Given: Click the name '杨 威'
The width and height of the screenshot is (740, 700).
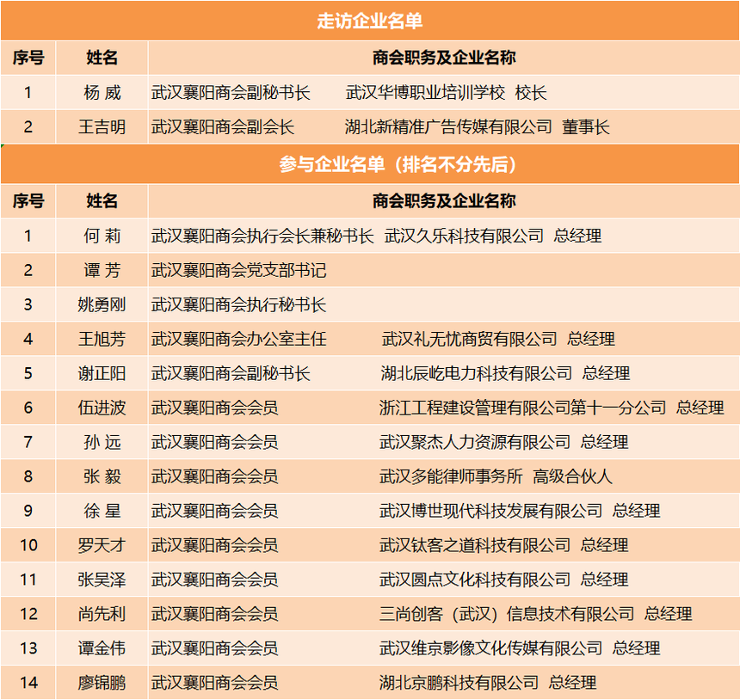Looking at the screenshot, I should click(x=102, y=93).
